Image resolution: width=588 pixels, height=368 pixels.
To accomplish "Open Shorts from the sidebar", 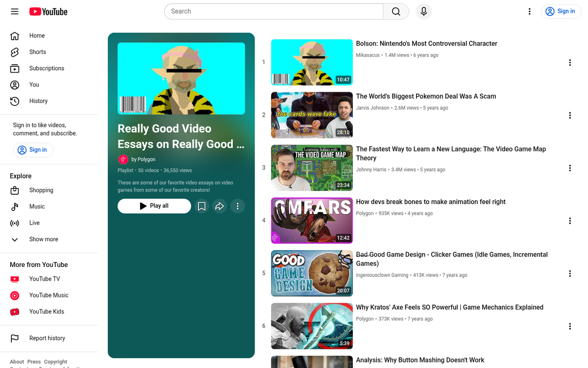I will [37, 52].
